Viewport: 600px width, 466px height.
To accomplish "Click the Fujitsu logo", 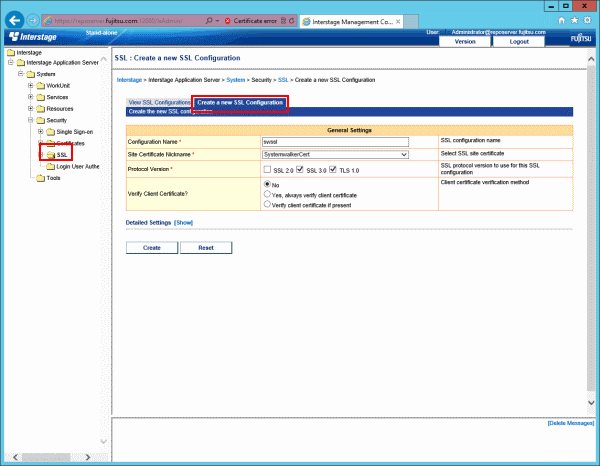I will tap(581, 38).
